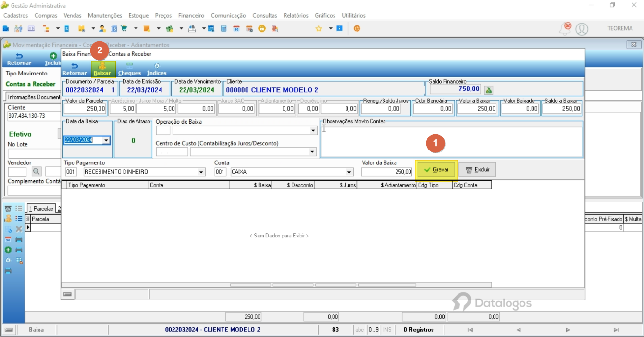Screen dimensions: 644x337
Task: Click the folder with gear icon in the main toolbar
Action: [x=81, y=29]
